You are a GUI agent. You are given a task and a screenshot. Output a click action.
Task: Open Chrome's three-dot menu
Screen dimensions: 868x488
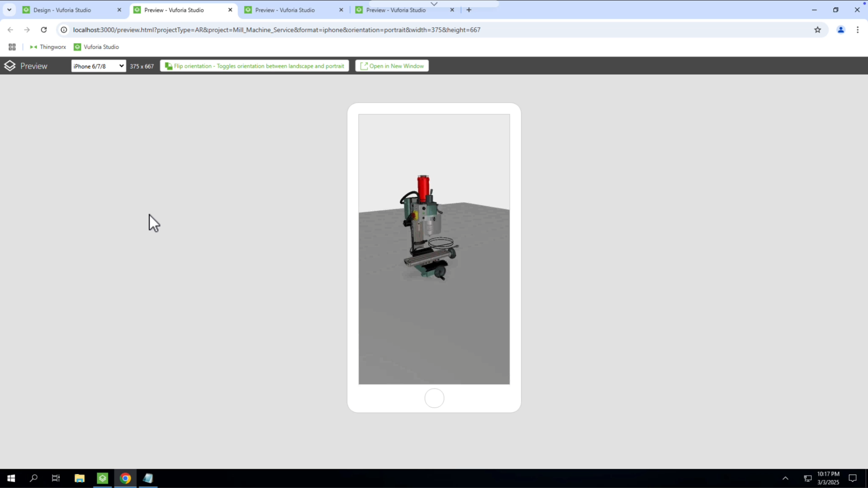pyautogui.click(x=858, y=30)
